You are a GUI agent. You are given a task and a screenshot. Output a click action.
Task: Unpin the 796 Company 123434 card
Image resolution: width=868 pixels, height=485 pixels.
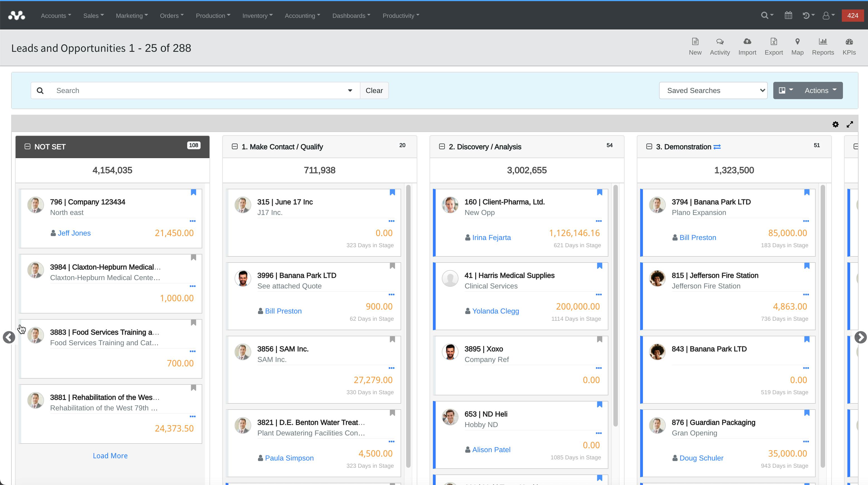pyautogui.click(x=194, y=192)
